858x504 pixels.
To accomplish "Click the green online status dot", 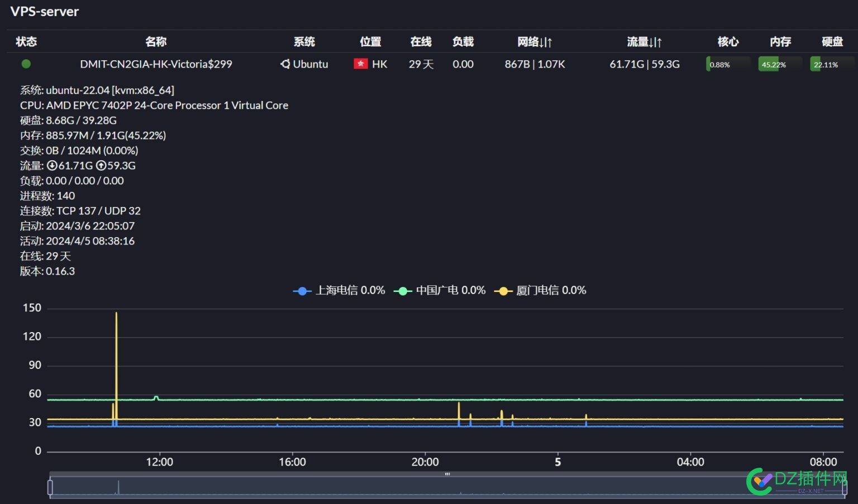I will tap(26, 64).
